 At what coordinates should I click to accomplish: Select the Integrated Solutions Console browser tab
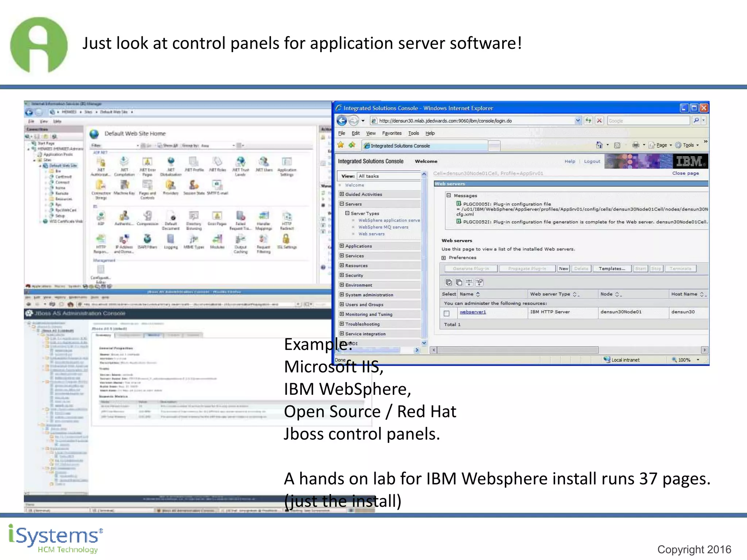tap(425, 145)
